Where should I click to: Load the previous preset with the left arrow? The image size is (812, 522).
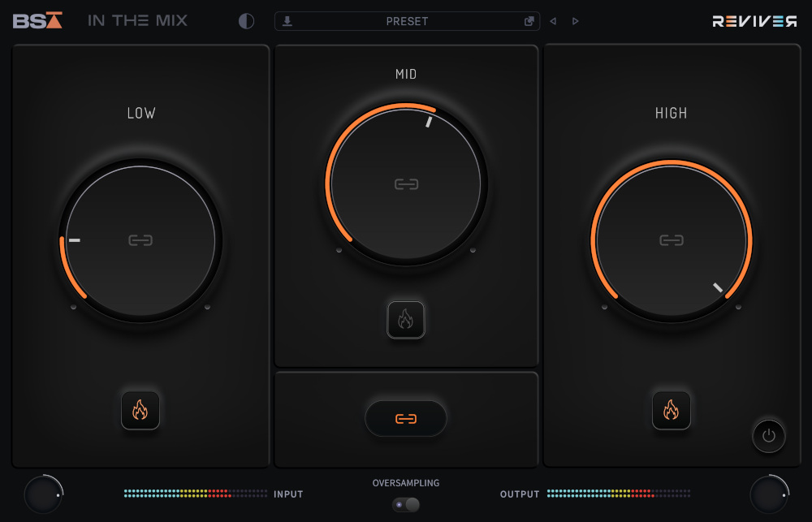pyautogui.click(x=553, y=20)
